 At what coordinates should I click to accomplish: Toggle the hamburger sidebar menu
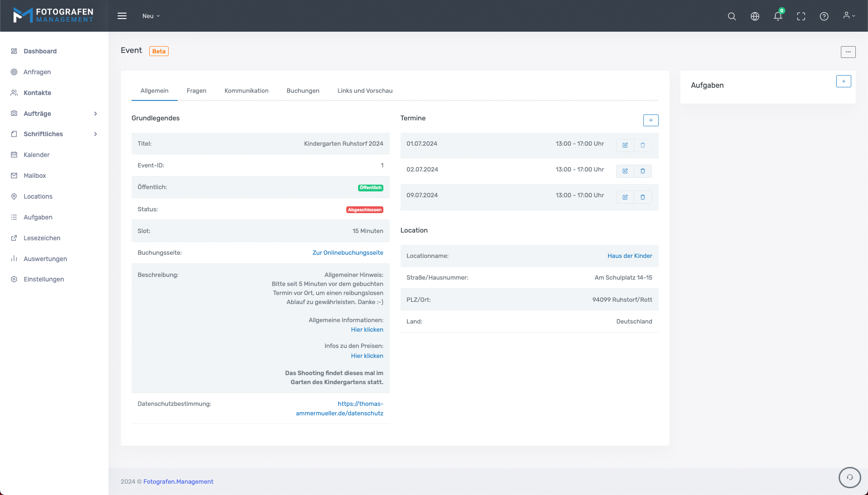click(122, 16)
